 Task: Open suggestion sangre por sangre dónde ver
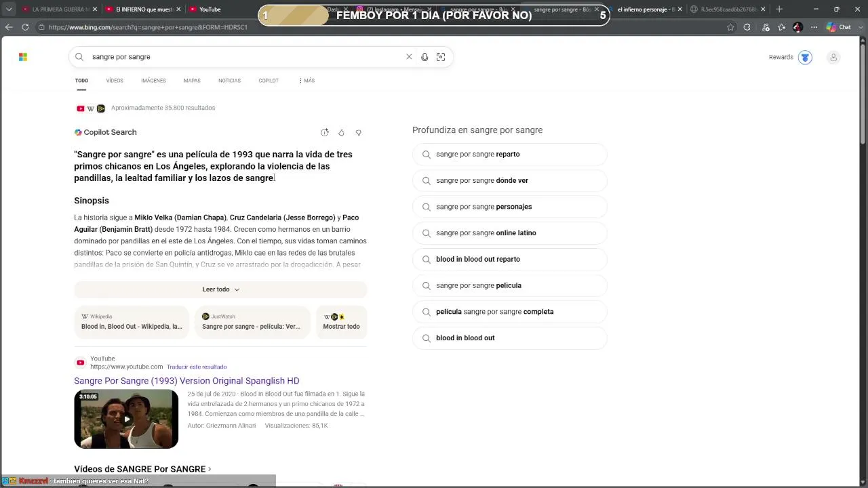click(509, 181)
